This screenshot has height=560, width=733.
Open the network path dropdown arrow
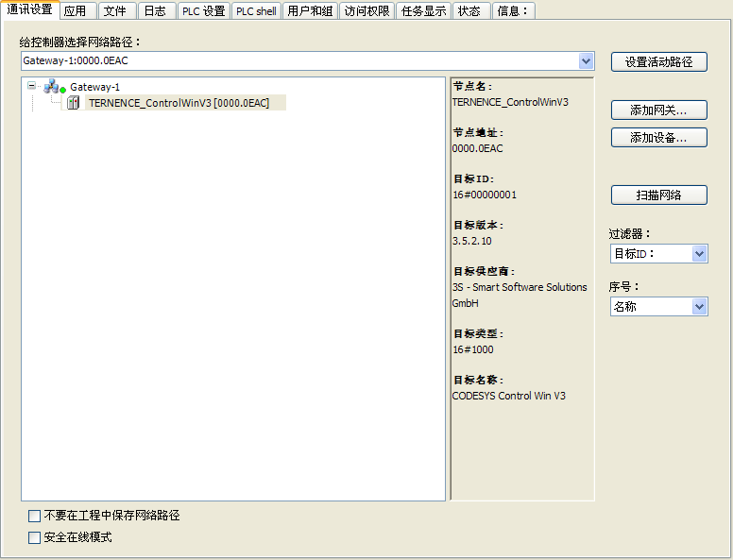coord(587,60)
